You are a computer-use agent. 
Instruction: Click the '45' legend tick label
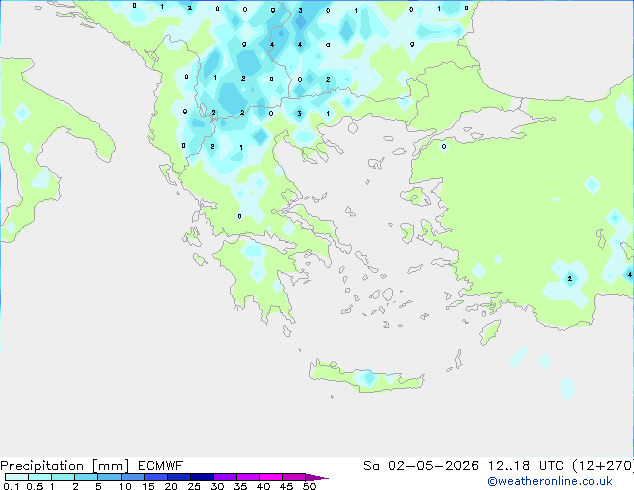click(x=286, y=486)
